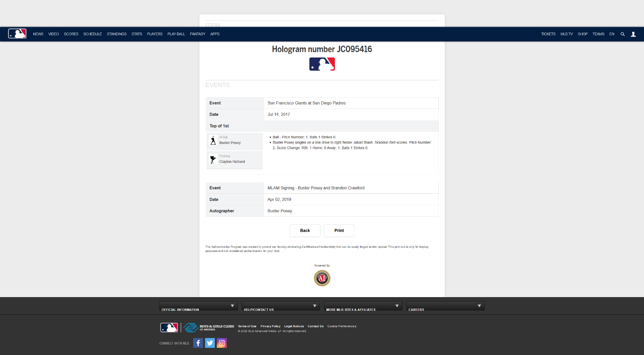Click the Autographer value Buster Posey
Image resolution: width=644 pixels, height=355 pixels.
(280, 211)
